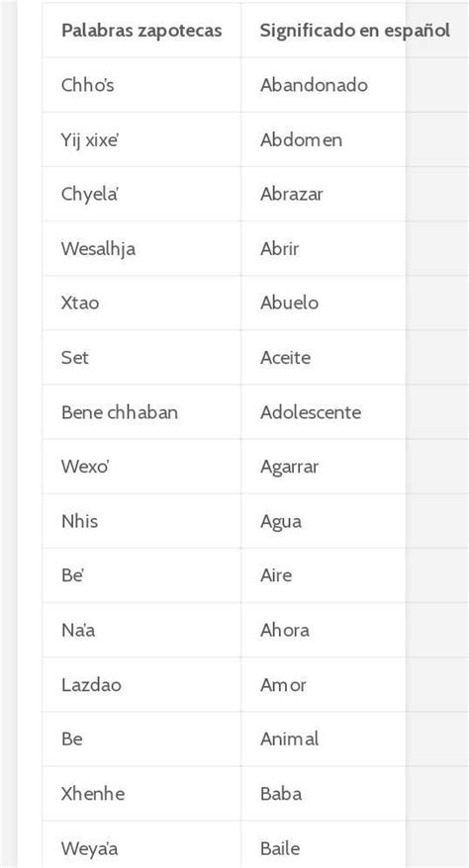
Task: Select the 'Adolescente' meaning
Action: [311, 412]
